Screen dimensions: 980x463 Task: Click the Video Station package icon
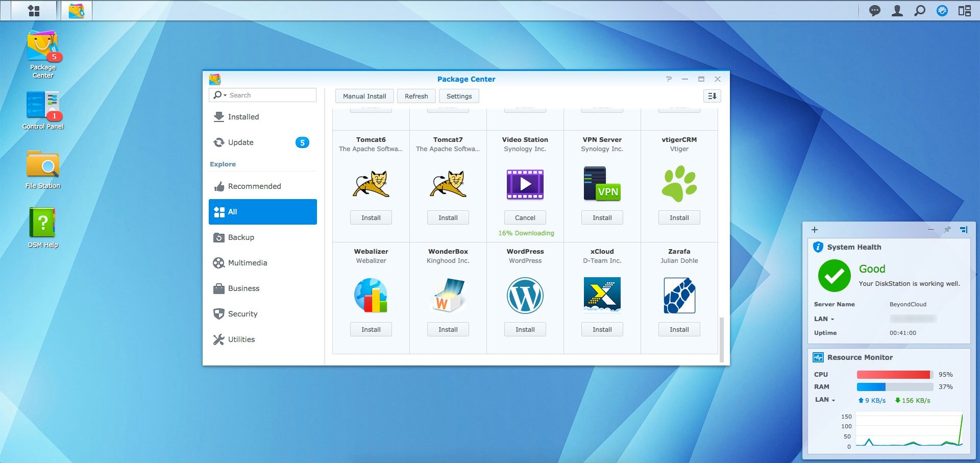pyautogui.click(x=525, y=184)
